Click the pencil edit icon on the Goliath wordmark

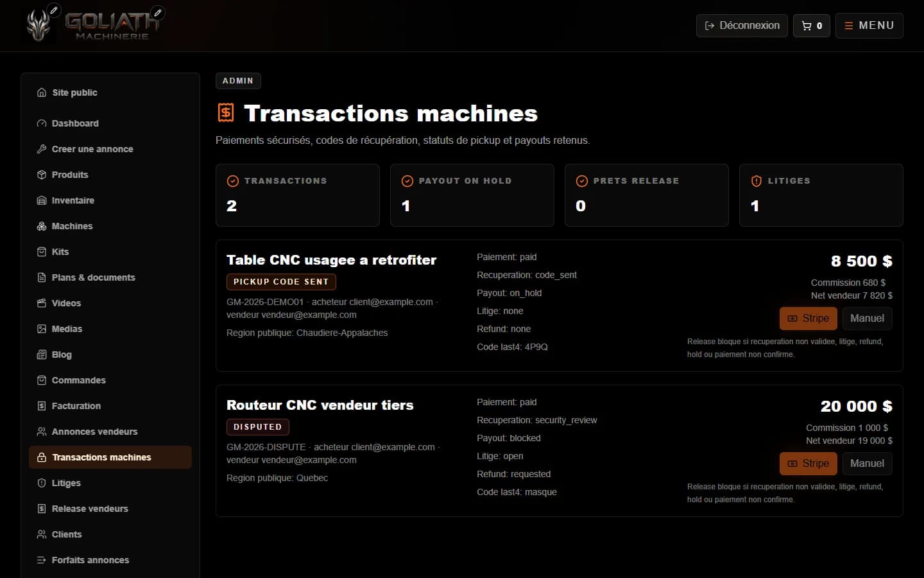tap(158, 12)
